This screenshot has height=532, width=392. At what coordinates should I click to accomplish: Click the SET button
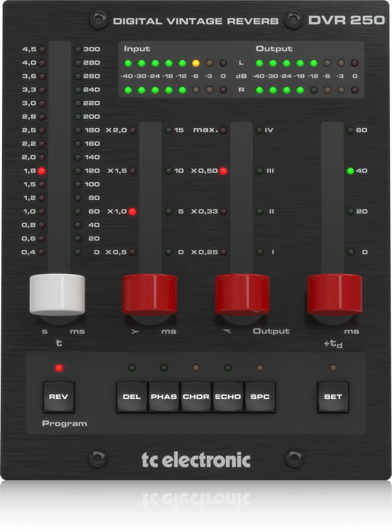click(333, 397)
